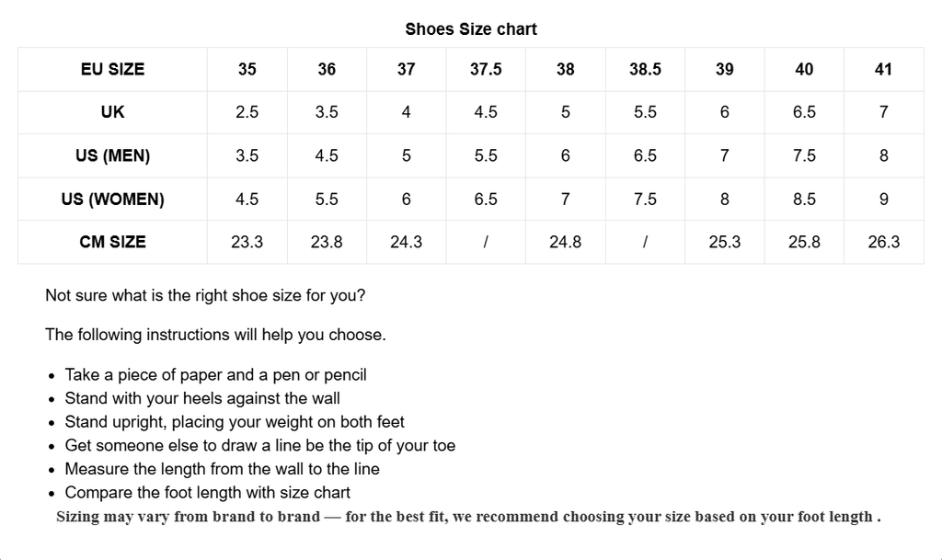Click EU size 35 cell

click(x=247, y=69)
